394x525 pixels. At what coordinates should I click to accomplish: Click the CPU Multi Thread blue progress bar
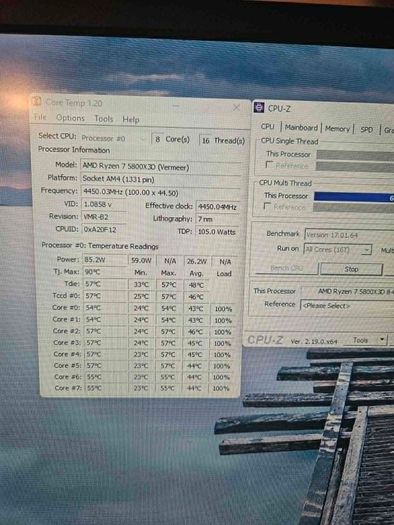click(354, 197)
